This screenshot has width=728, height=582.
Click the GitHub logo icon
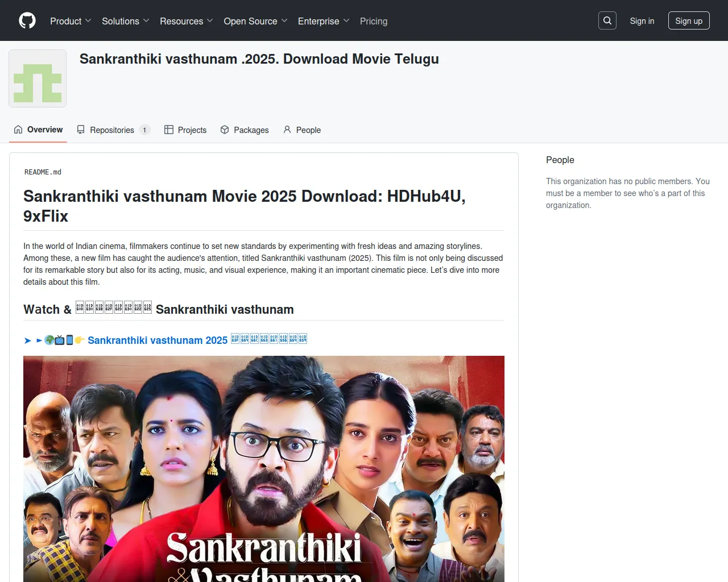tap(27, 21)
